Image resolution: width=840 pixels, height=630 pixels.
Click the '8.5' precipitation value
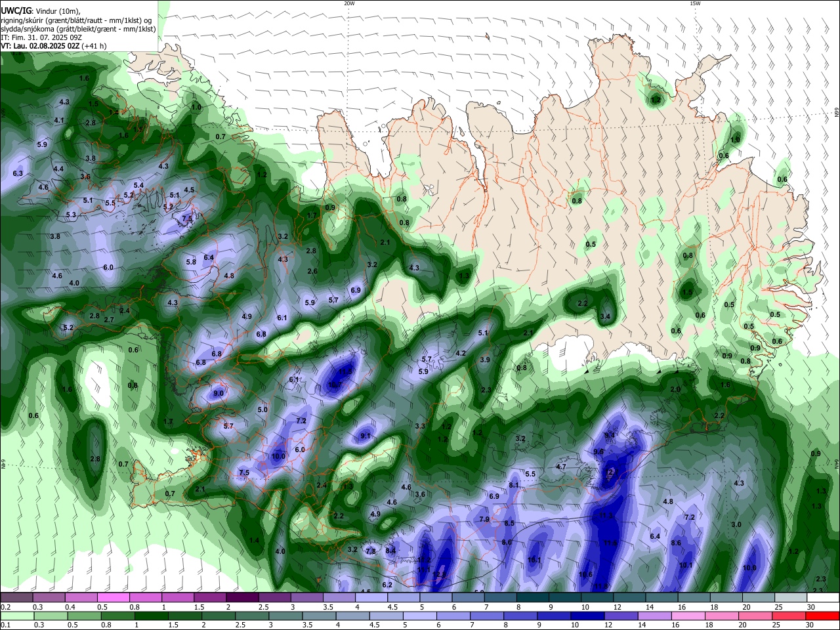click(x=510, y=523)
